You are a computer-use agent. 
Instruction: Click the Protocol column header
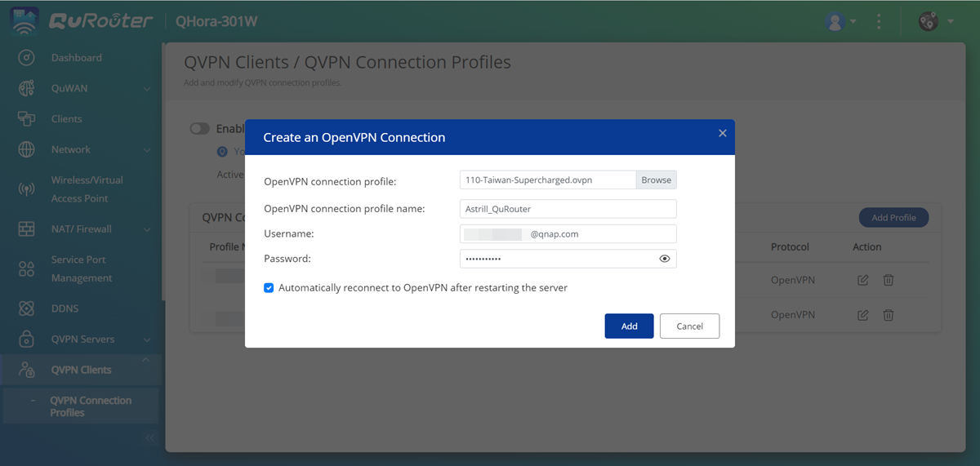coord(790,247)
